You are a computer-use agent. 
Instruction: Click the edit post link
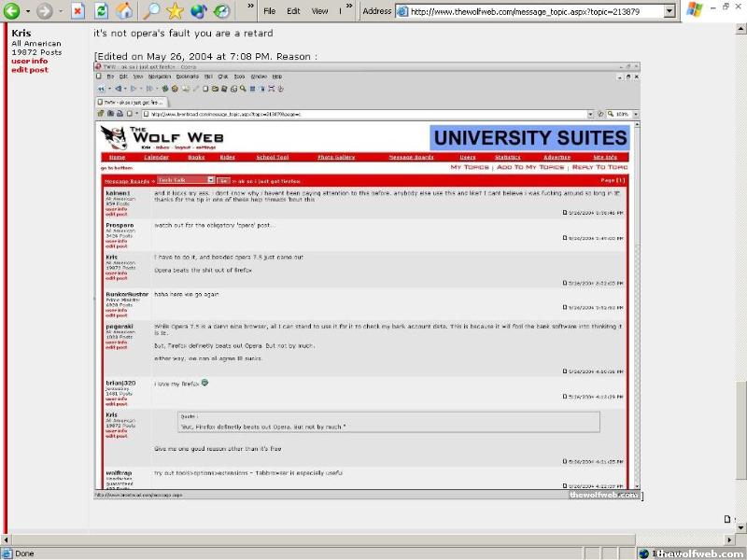pyautogui.click(x=30, y=70)
